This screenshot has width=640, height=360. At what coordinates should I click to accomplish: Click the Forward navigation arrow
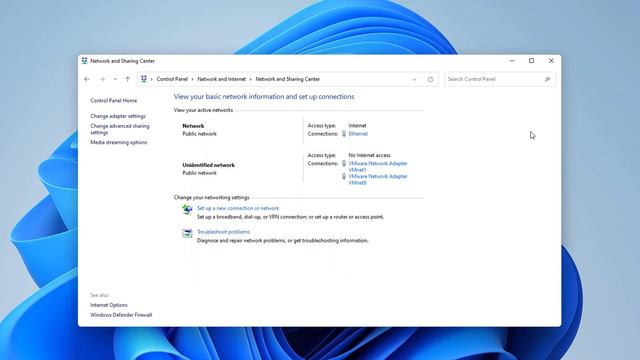(x=102, y=79)
